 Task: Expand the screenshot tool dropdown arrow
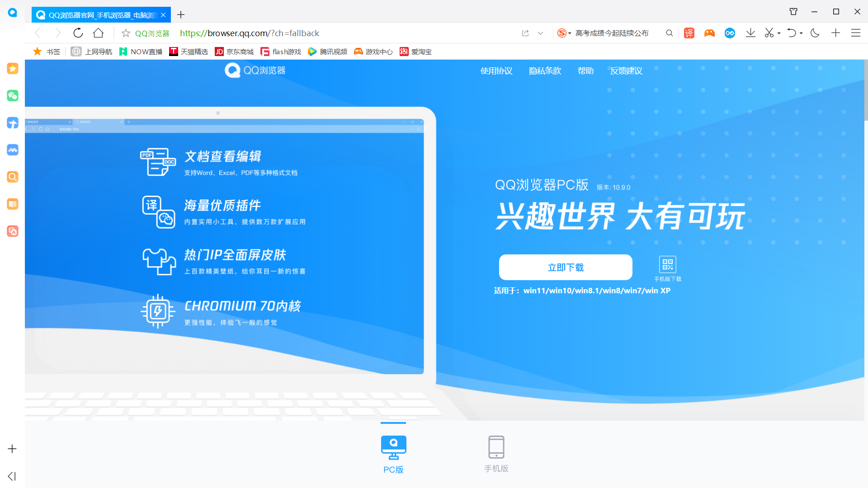click(x=779, y=33)
